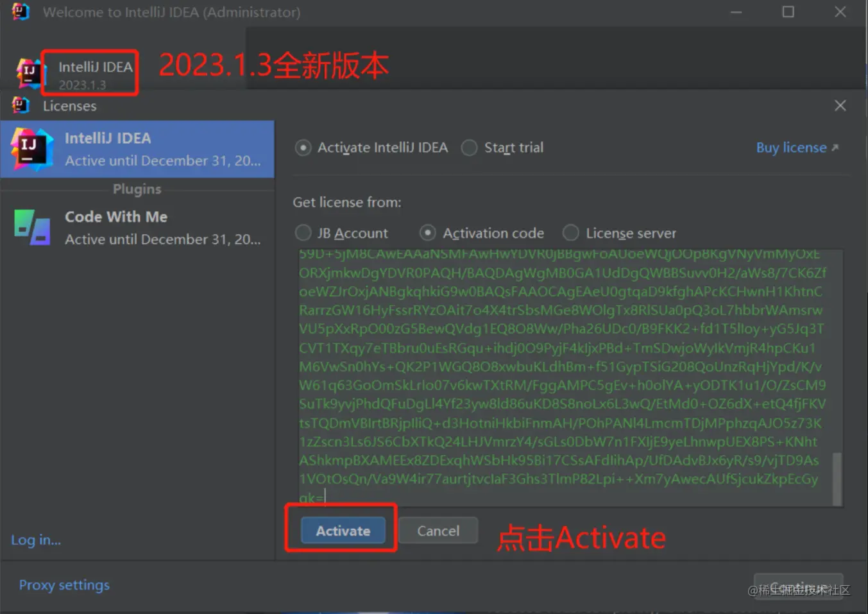
Task: Open the Buy license link
Action: tap(791, 148)
